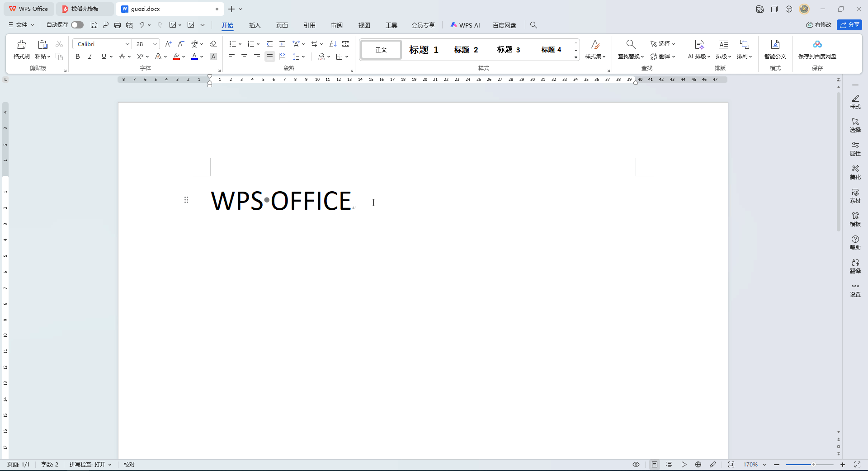Toggle highlight color on selected text

(x=176, y=57)
